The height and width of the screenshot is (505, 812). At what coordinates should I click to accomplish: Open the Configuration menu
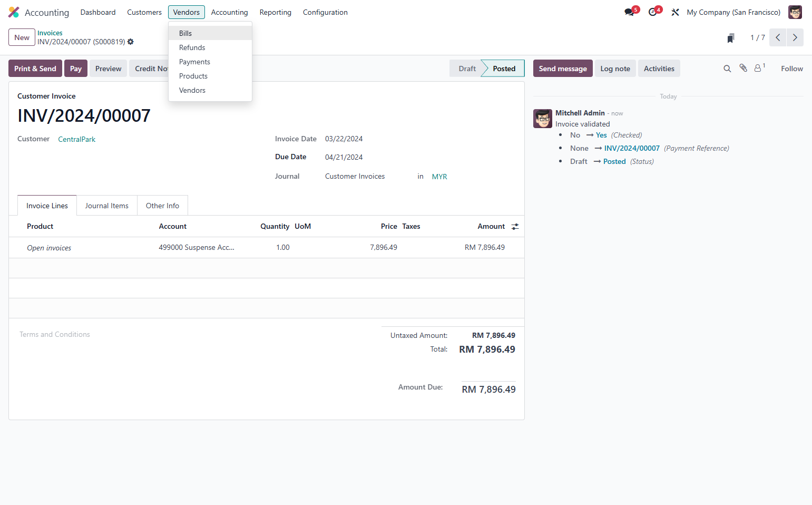tap(325, 12)
